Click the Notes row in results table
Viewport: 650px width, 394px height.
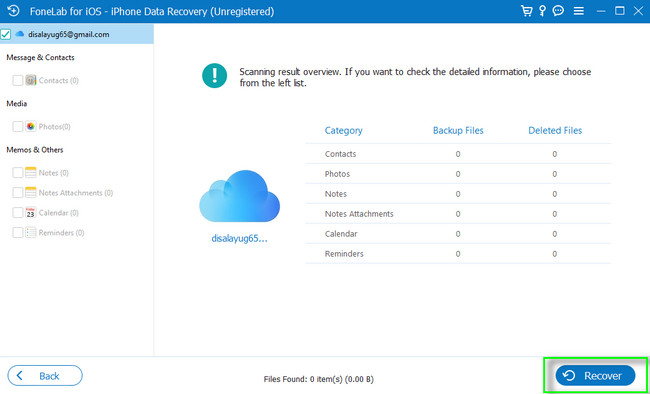pos(458,194)
